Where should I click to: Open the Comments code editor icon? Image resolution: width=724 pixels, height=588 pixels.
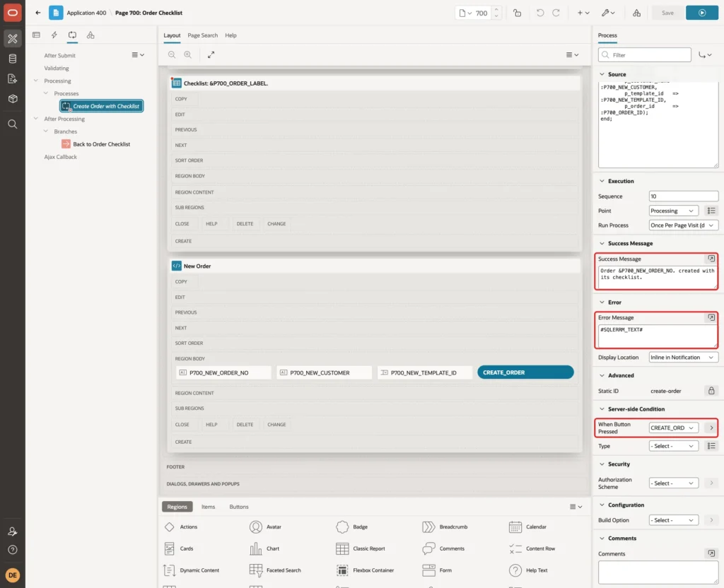(711, 553)
